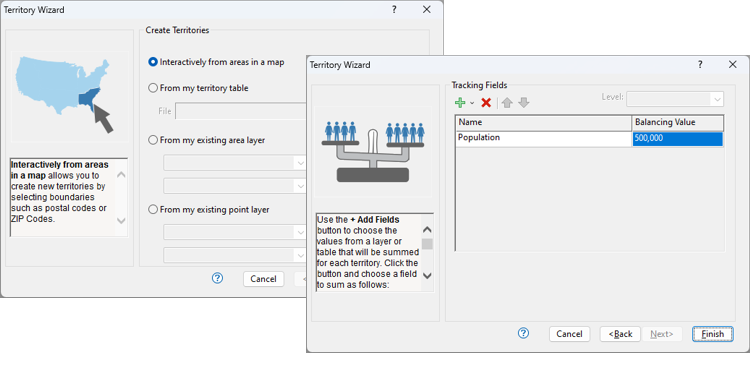This screenshot has height=367, width=750.
Task: Click the Balancing Value column header
Action: pos(678,122)
